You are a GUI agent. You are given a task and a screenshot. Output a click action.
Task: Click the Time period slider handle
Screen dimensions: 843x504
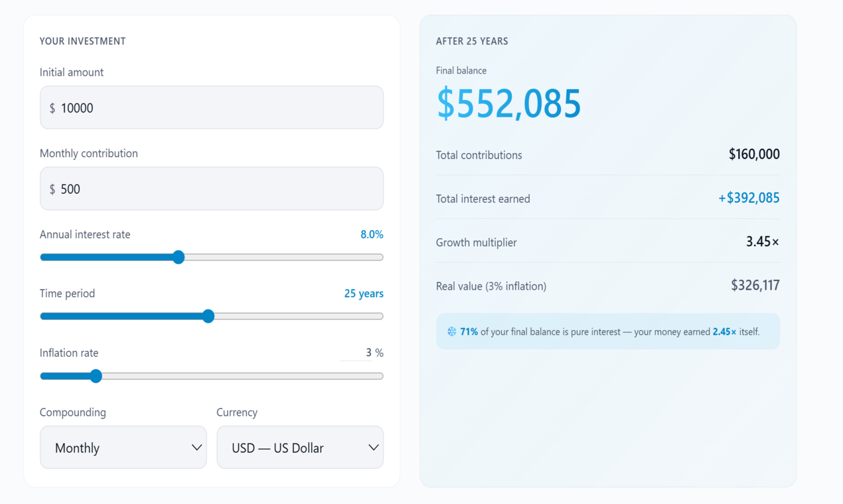tap(208, 316)
